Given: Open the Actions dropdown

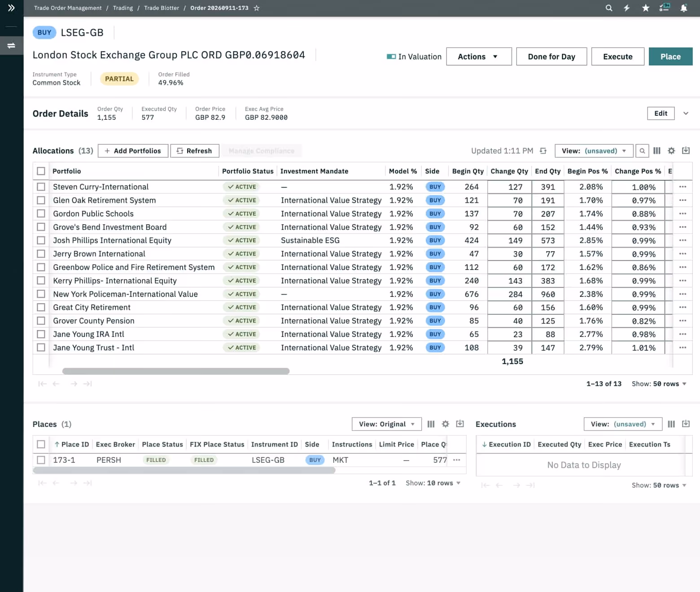Looking at the screenshot, I should click(479, 57).
